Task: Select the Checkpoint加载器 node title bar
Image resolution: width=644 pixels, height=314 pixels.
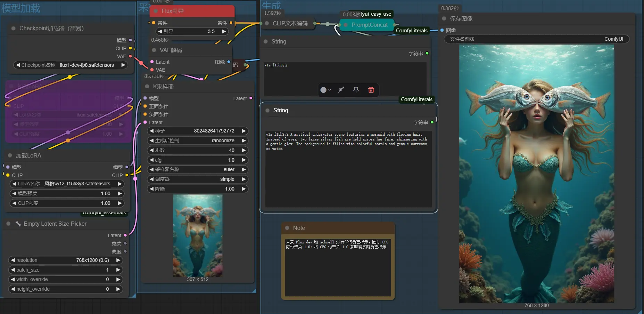Action: coord(51,29)
